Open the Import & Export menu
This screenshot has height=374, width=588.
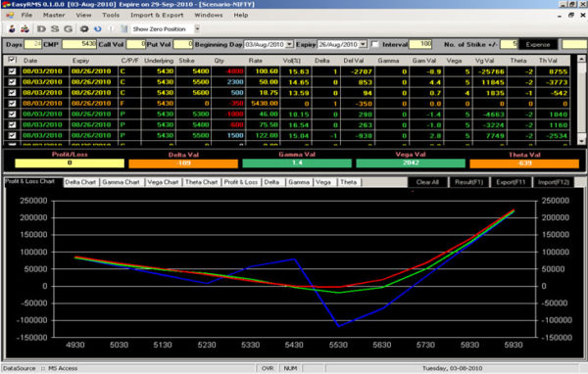[x=157, y=15]
